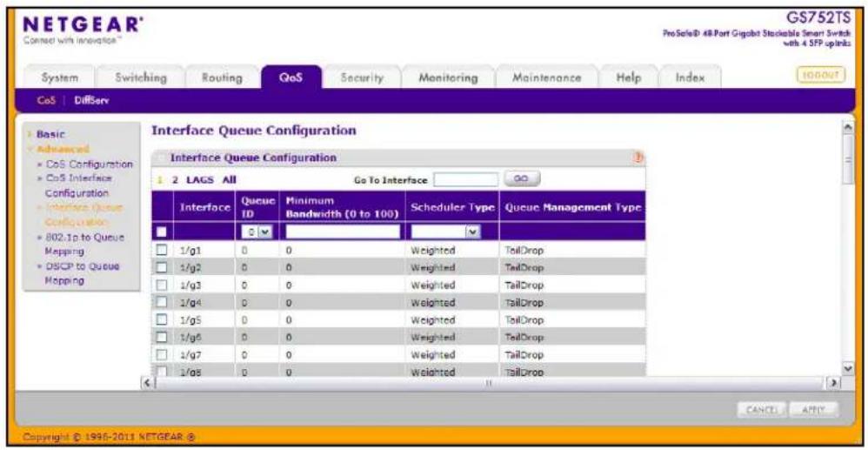Screen dimensions: 868x450
Task: Open the Monitoring tab
Action: click(448, 78)
